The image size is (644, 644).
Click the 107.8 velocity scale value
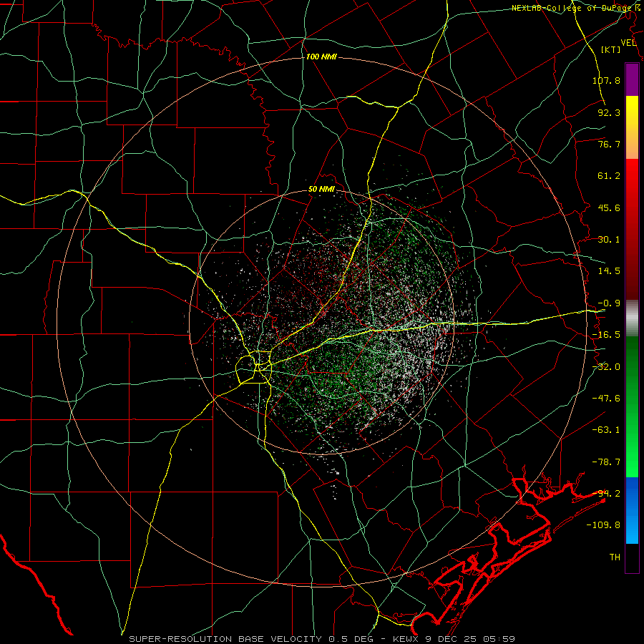pyautogui.click(x=606, y=80)
